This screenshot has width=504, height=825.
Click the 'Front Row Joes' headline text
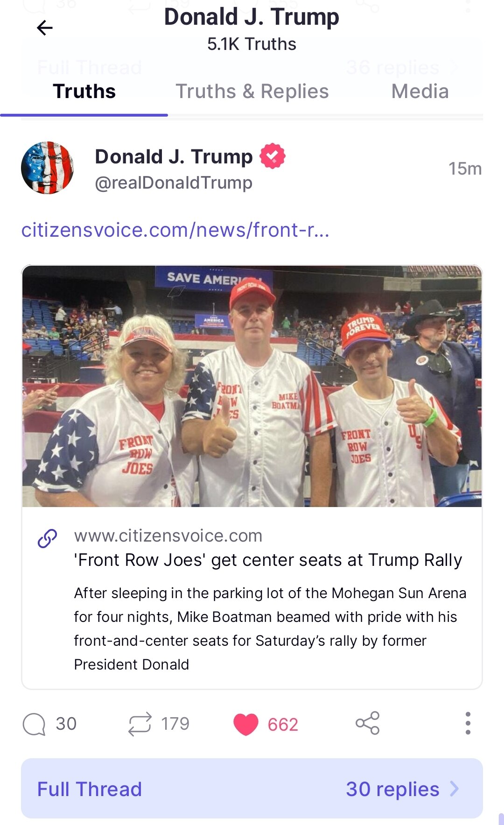tap(268, 560)
